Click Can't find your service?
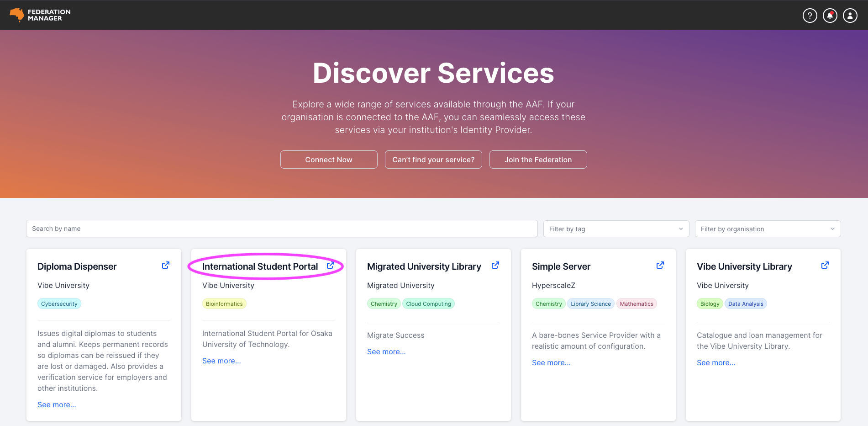The image size is (868, 426). click(433, 159)
